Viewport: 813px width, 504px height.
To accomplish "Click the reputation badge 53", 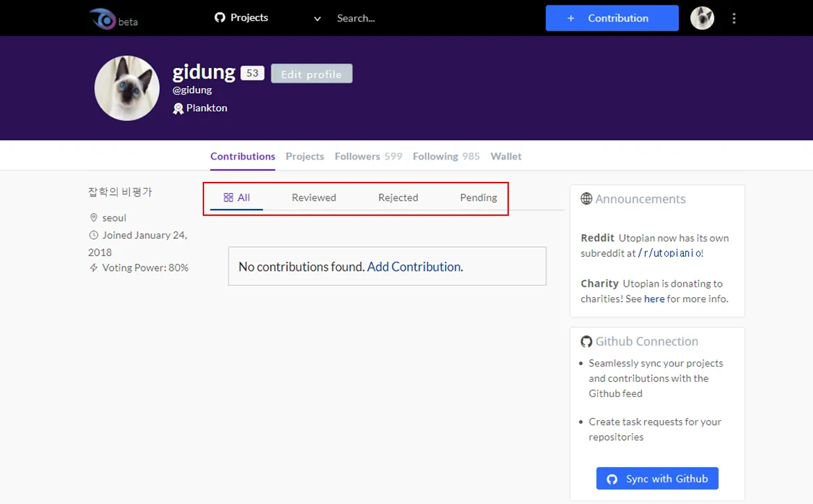I will pyautogui.click(x=253, y=73).
